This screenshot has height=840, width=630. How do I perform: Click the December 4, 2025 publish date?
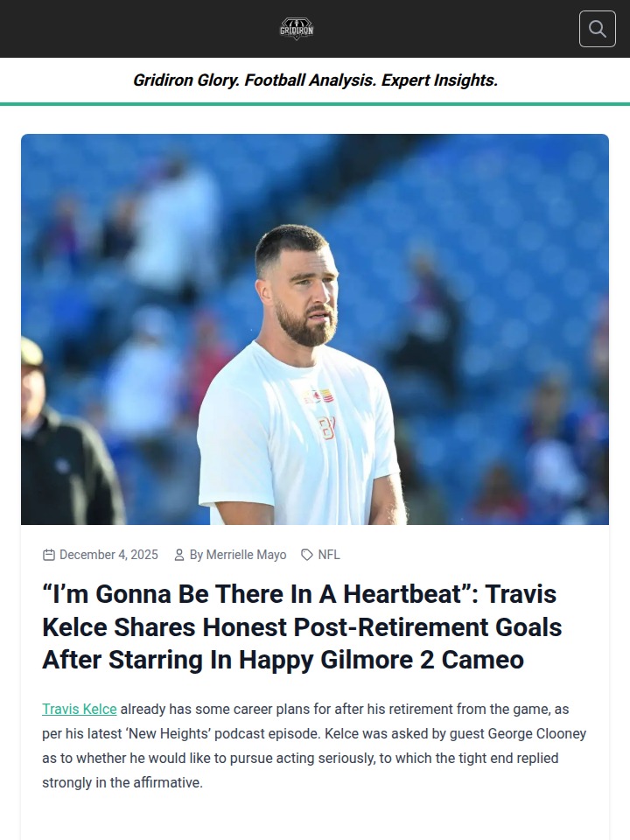[x=108, y=555]
